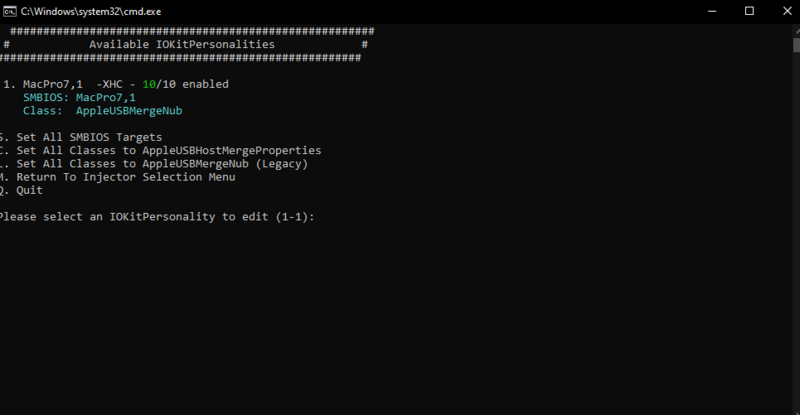The image size is (800, 415).
Task: Maximize the cmd.exe window
Action: pos(749,10)
